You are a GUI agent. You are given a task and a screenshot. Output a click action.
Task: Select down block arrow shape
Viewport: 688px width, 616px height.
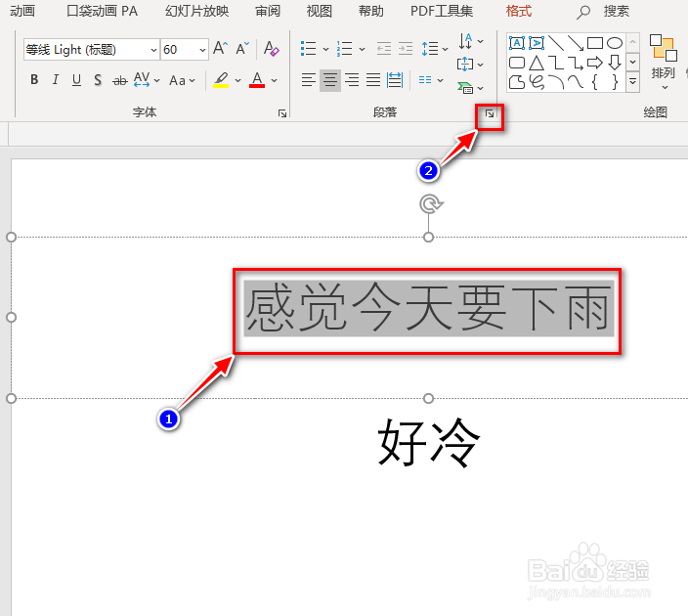tap(615, 63)
